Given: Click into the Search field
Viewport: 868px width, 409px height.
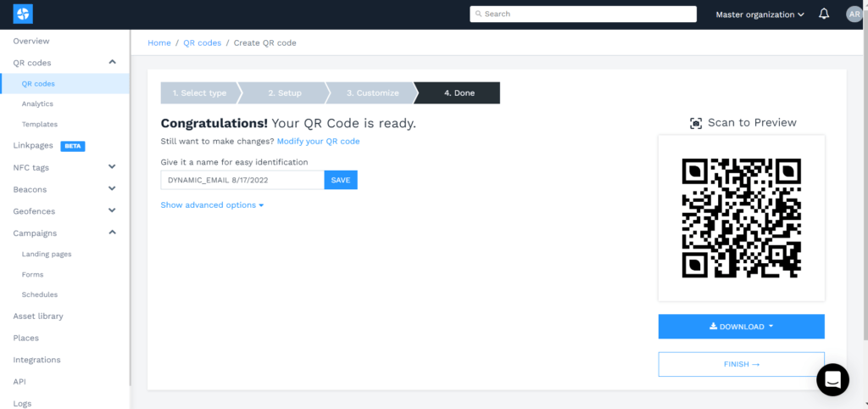Looking at the screenshot, I should point(583,14).
